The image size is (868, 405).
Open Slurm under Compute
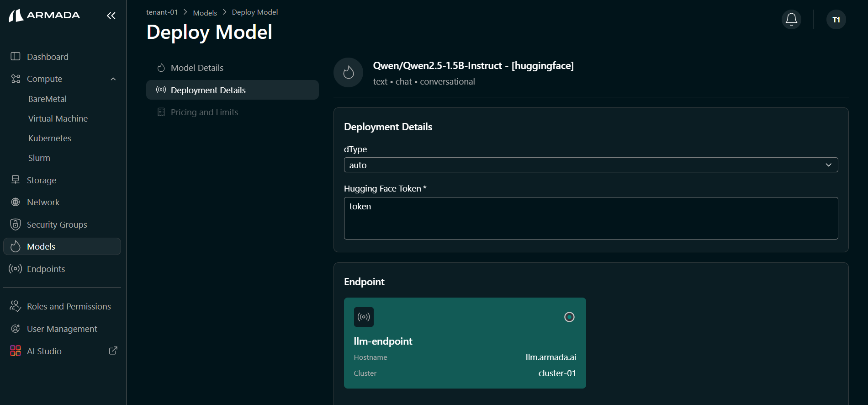coord(39,158)
